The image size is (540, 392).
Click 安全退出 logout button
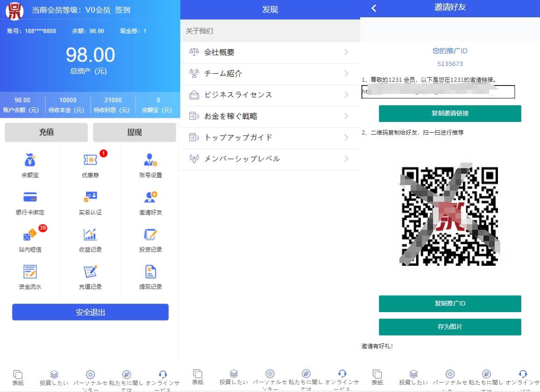tap(90, 312)
